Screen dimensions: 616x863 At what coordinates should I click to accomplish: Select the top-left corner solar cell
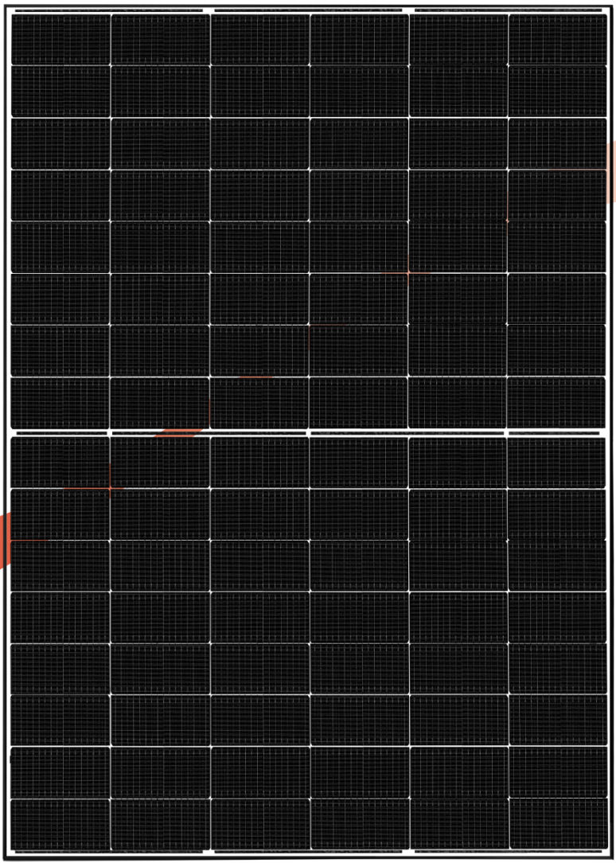[60, 40]
